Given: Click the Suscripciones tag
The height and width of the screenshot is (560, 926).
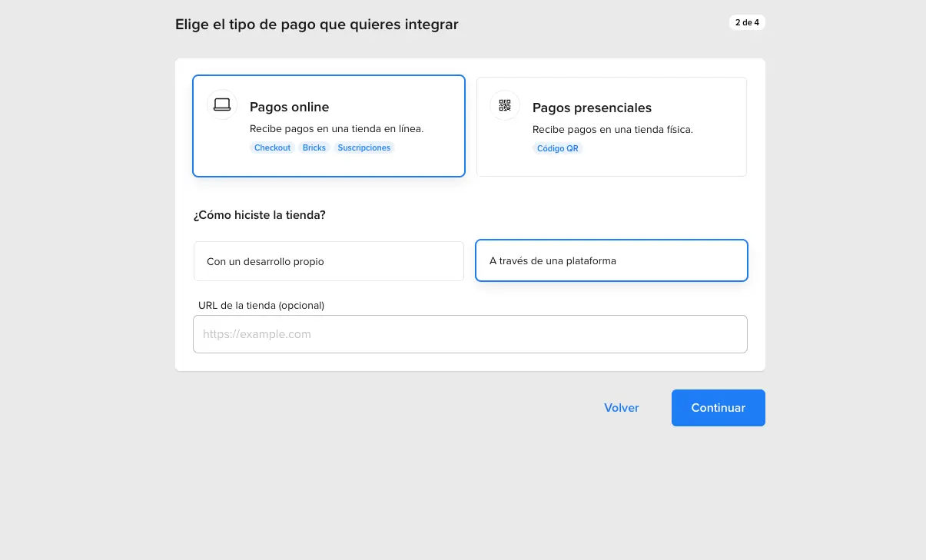Looking at the screenshot, I should (364, 147).
